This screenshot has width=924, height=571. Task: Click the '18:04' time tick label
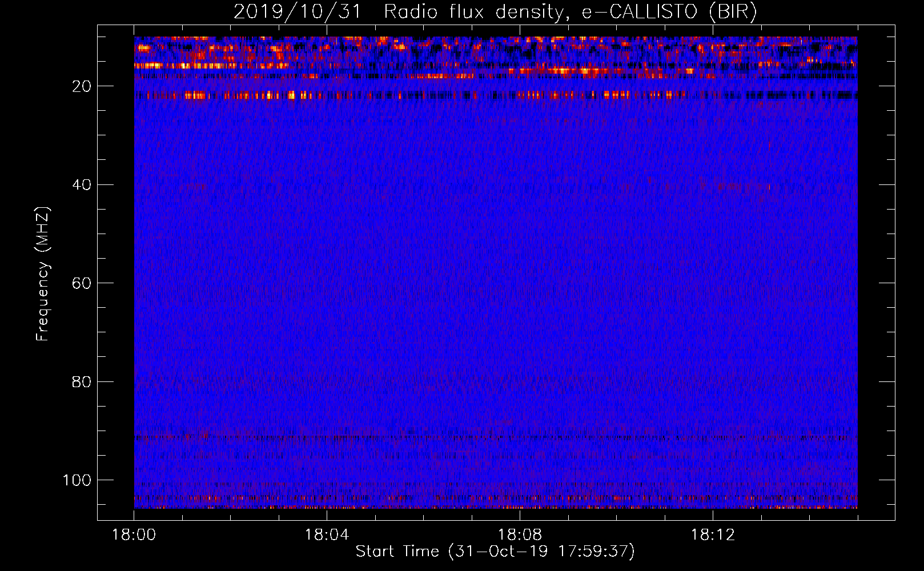click(327, 535)
